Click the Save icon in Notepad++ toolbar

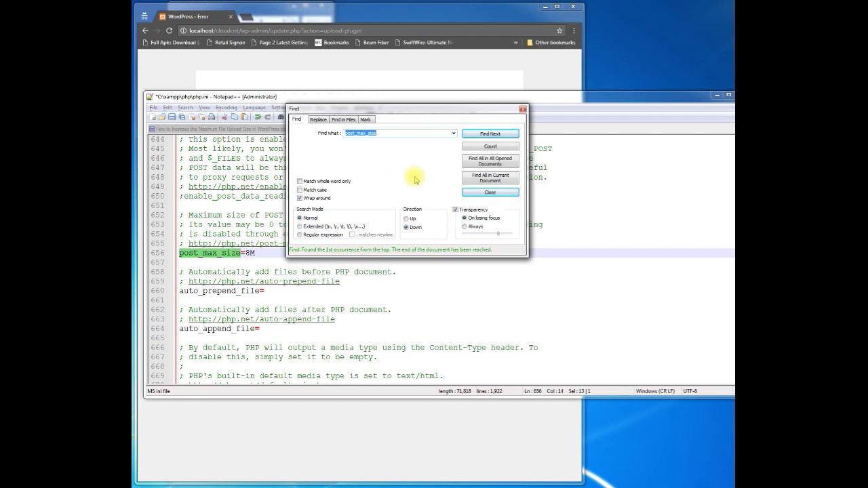172,117
